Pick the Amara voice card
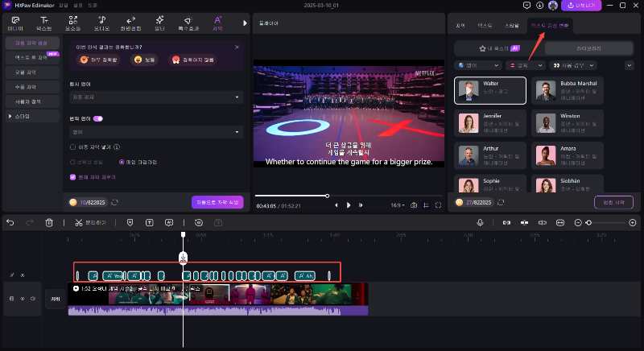This screenshot has height=351, width=644. pyautogui.click(x=568, y=155)
